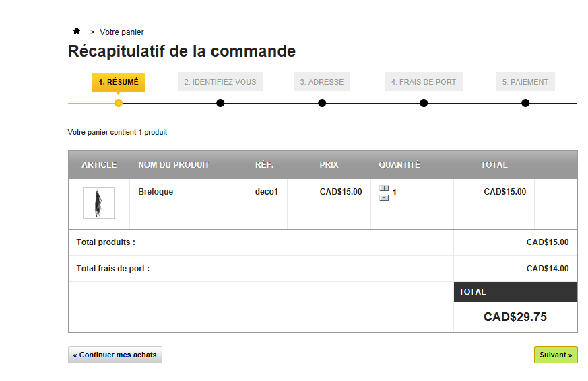Decrease the Breloque quantity with the minus button
This screenshot has height=381, width=588.
click(x=384, y=197)
